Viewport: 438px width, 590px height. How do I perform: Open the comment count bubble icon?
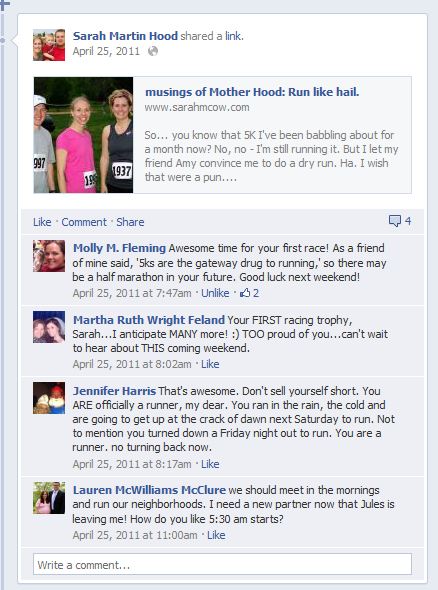[395, 221]
